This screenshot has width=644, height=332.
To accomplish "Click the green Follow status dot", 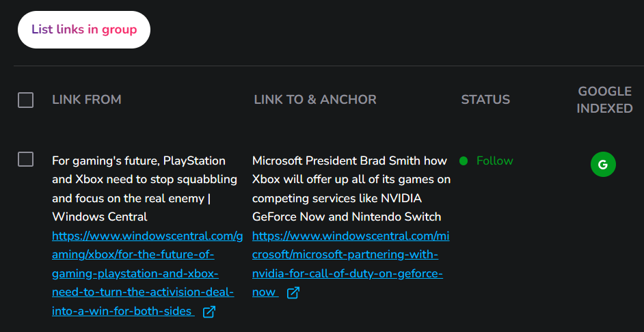I will tap(464, 161).
